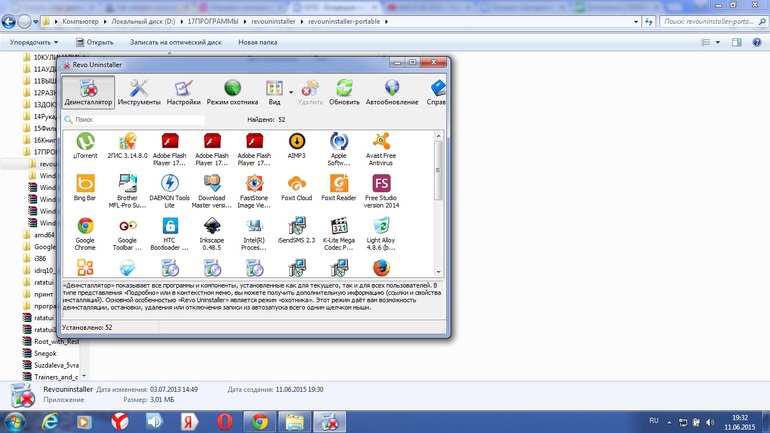Select Avast Free Antivirus entry
Image resolution: width=770 pixels, height=433 pixels.
click(x=380, y=146)
